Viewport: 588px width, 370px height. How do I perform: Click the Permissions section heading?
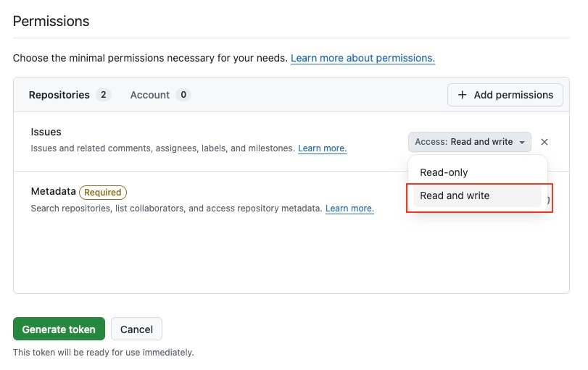point(51,21)
